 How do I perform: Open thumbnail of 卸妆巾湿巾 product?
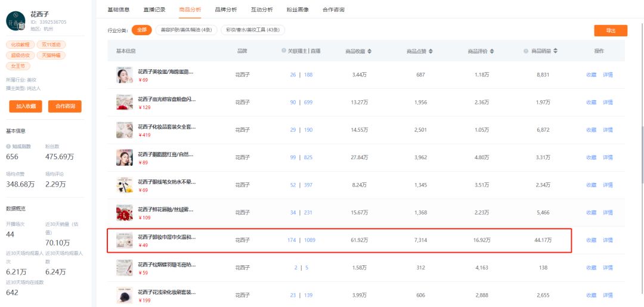tap(125, 240)
